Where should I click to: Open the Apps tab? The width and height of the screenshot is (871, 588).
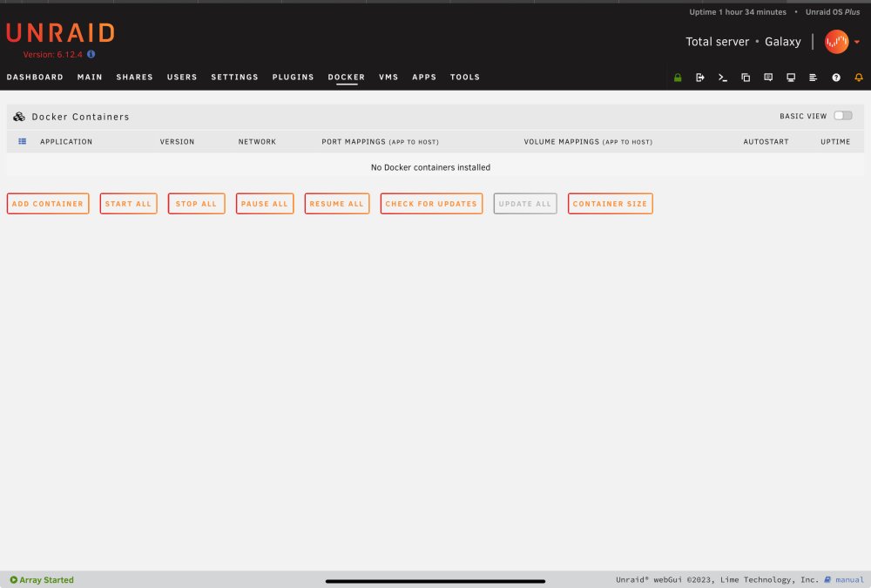tap(424, 78)
